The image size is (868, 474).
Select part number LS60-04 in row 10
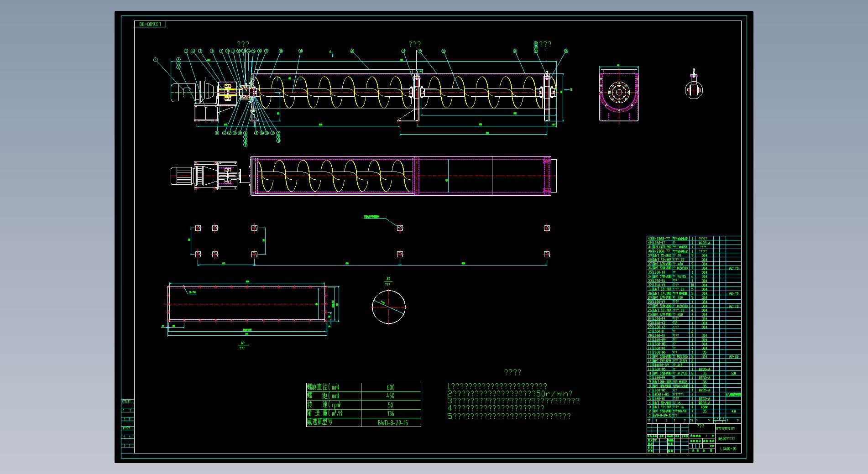tap(659, 377)
